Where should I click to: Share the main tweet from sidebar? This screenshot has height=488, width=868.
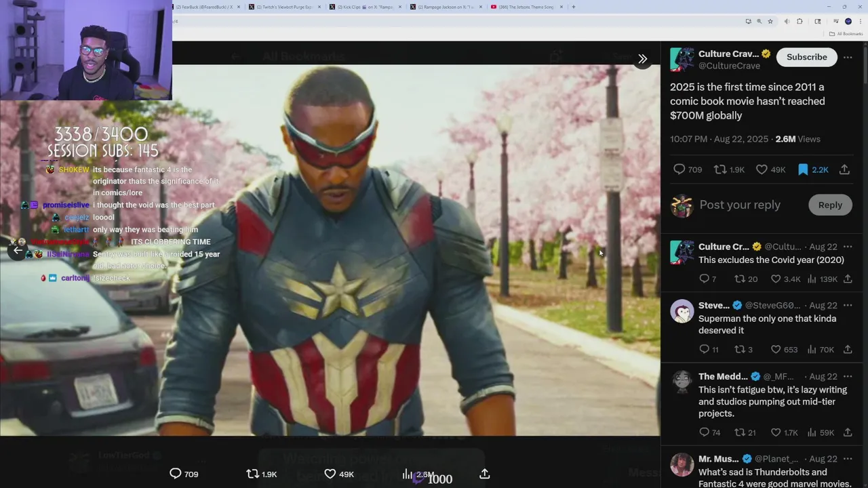coord(844,169)
